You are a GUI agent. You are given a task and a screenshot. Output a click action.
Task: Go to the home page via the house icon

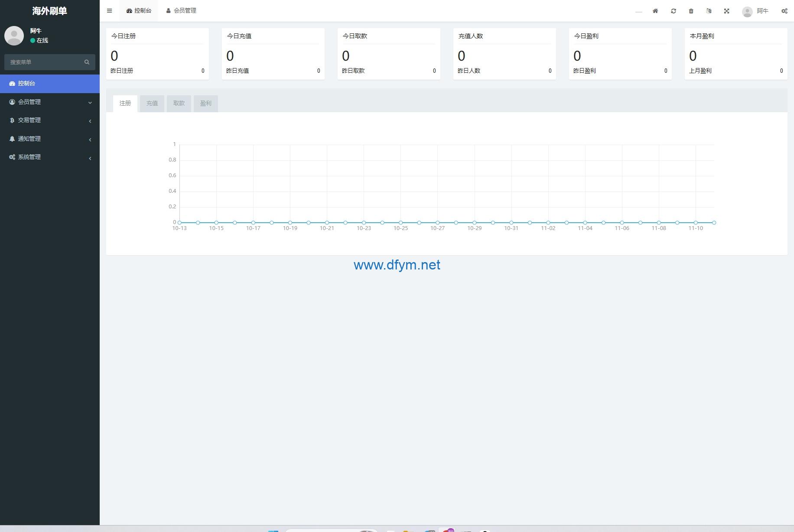click(655, 11)
